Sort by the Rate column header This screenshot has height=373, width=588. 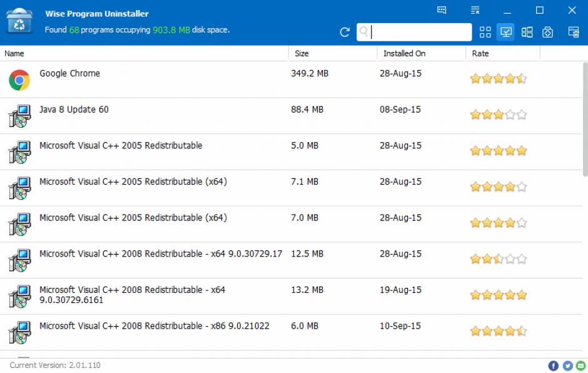tap(503, 53)
